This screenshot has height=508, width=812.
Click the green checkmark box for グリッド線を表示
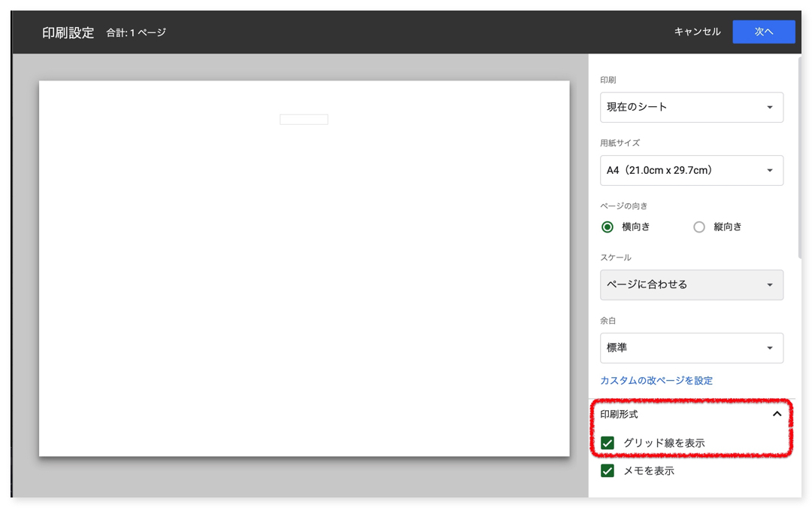click(x=607, y=443)
